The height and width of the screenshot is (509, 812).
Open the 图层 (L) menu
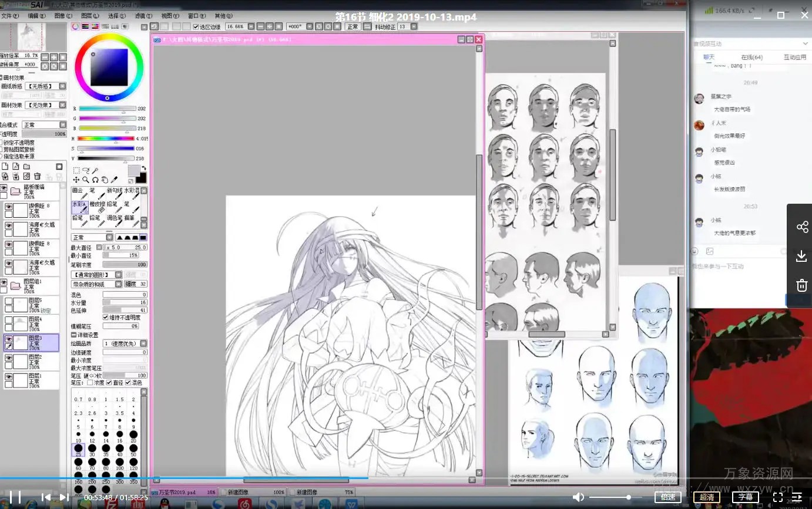90,16
